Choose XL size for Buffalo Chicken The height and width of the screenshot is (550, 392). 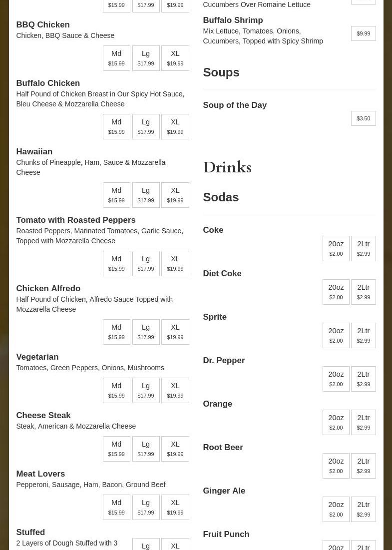(175, 126)
